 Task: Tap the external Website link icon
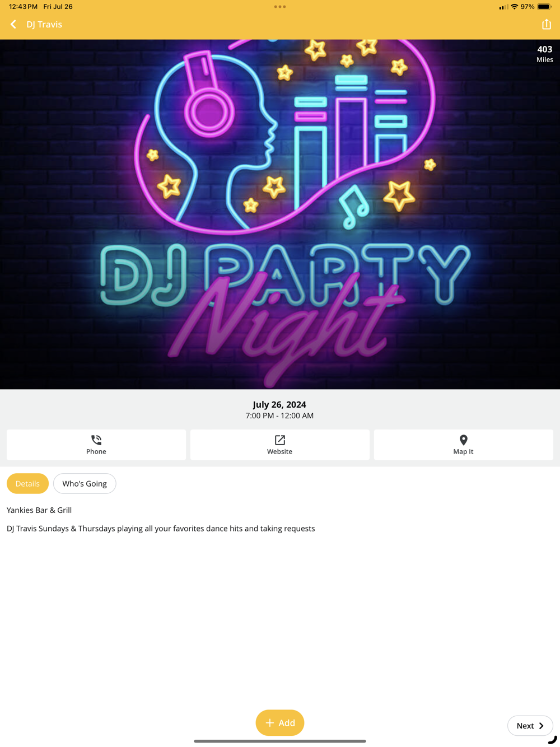[x=280, y=440]
